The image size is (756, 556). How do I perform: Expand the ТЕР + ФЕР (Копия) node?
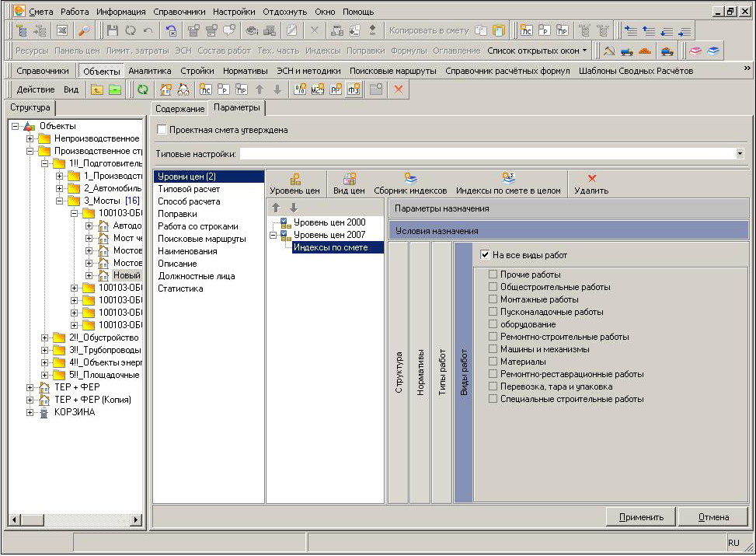pos(30,400)
